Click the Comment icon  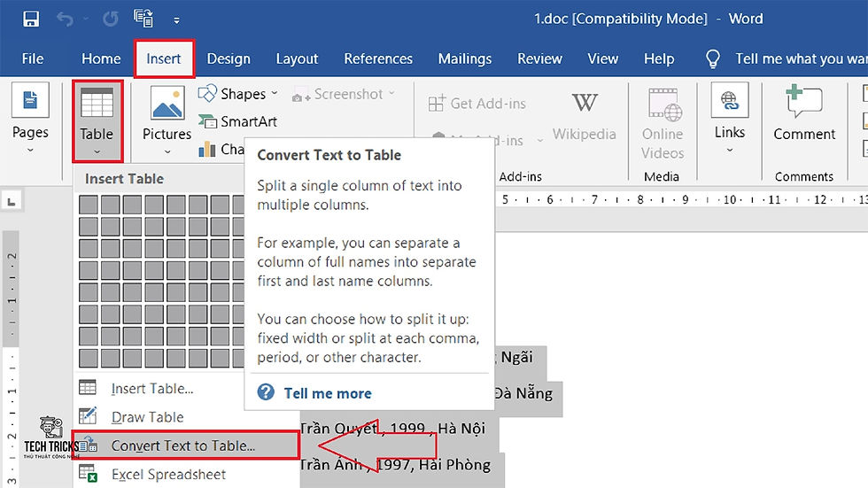pos(804,102)
